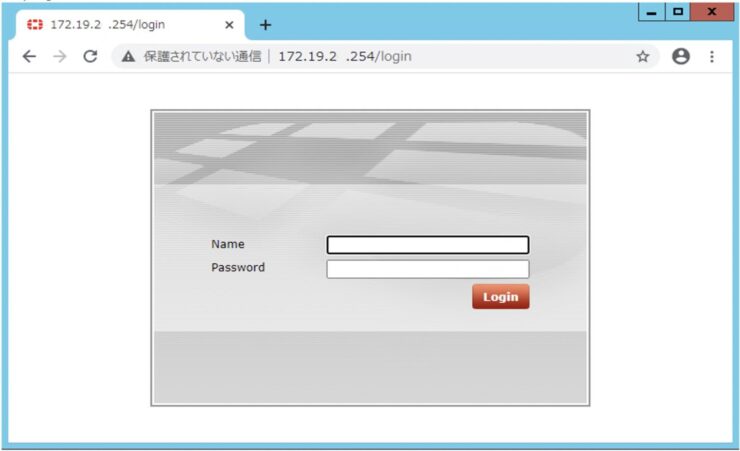This screenshot has width=740, height=451.
Task: Reload the login page
Action: point(90,57)
